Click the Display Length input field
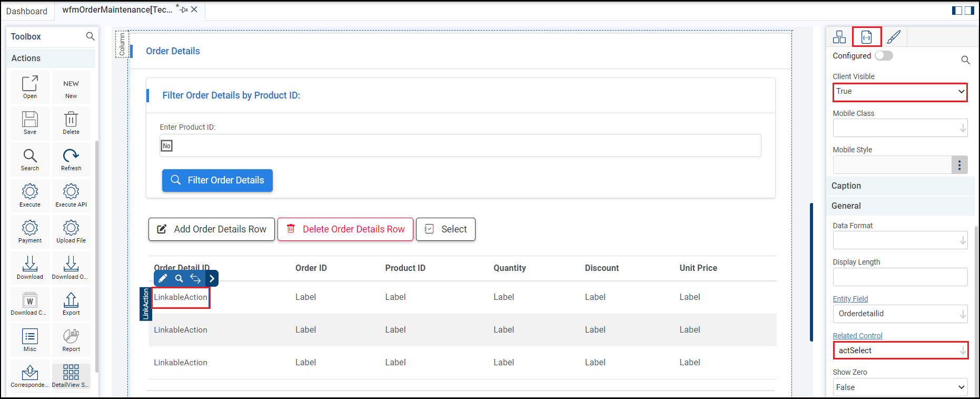 tap(900, 277)
